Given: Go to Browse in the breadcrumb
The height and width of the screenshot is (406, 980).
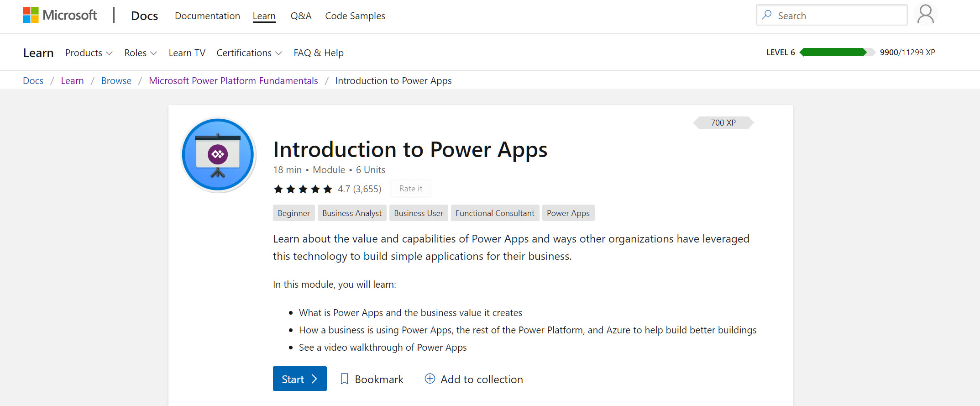Looking at the screenshot, I should click(x=116, y=81).
